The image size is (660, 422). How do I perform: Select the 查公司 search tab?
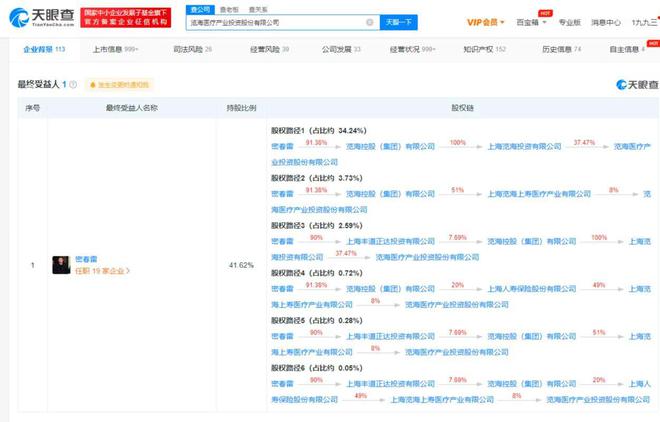click(200, 9)
